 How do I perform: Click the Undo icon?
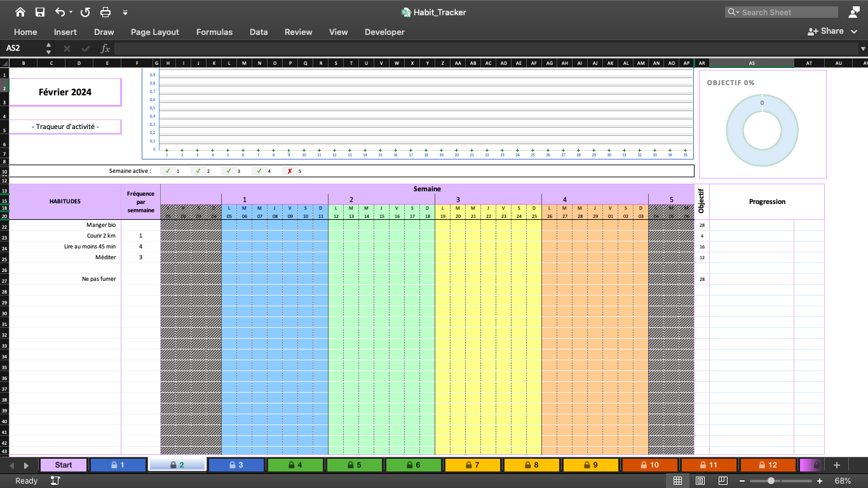60,11
